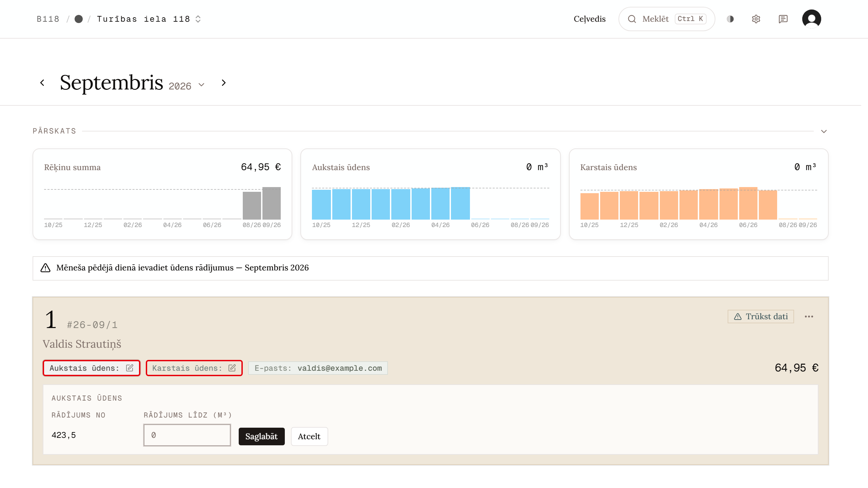
Task: Click the Ctrl K shortcut hint
Action: click(x=691, y=19)
